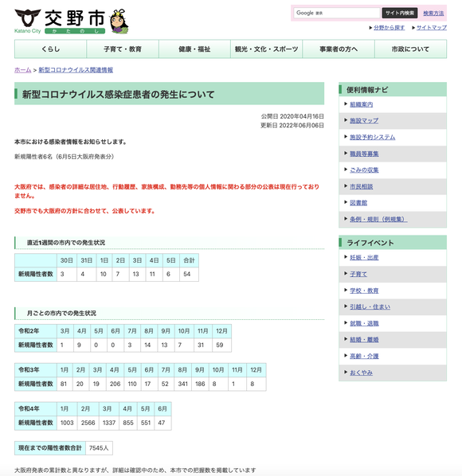This screenshot has width=462, height=476.
Task: Open the 高齢・介護 life event link
Action: tap(364, 356)
